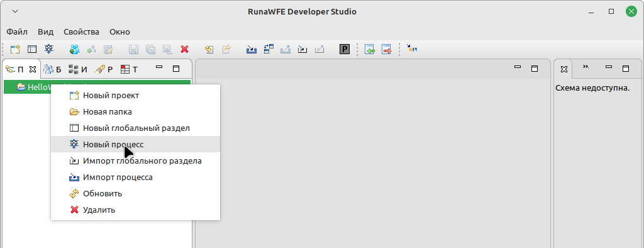Click the disabled Save floppy icon
The height and width of the screenshot is (248, 644).
click(133, 49)
